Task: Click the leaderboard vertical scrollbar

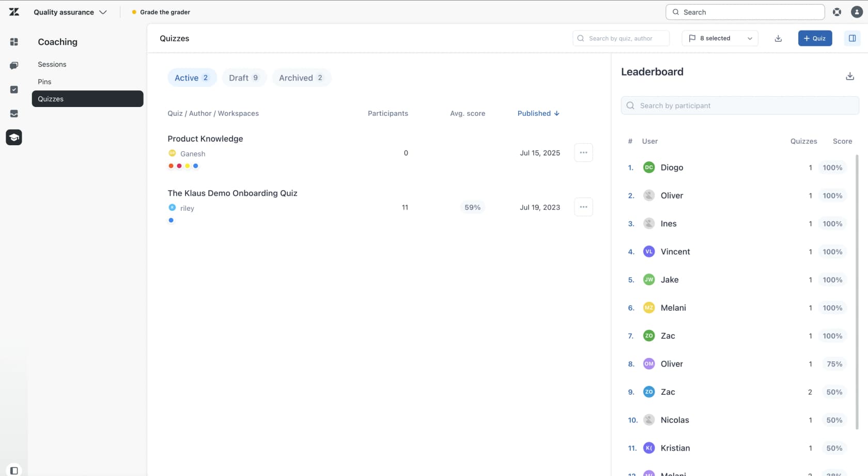Action: coord(857,292)
